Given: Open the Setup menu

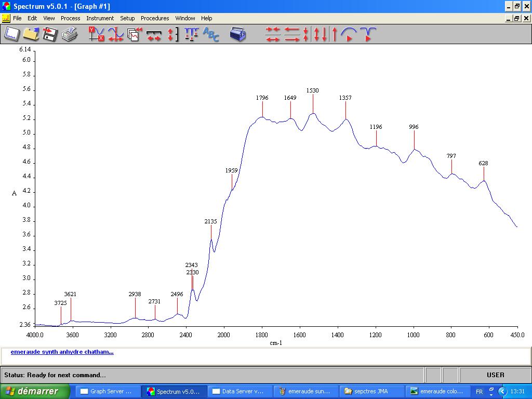Looking at the screenshot, I should pos(127,18).
